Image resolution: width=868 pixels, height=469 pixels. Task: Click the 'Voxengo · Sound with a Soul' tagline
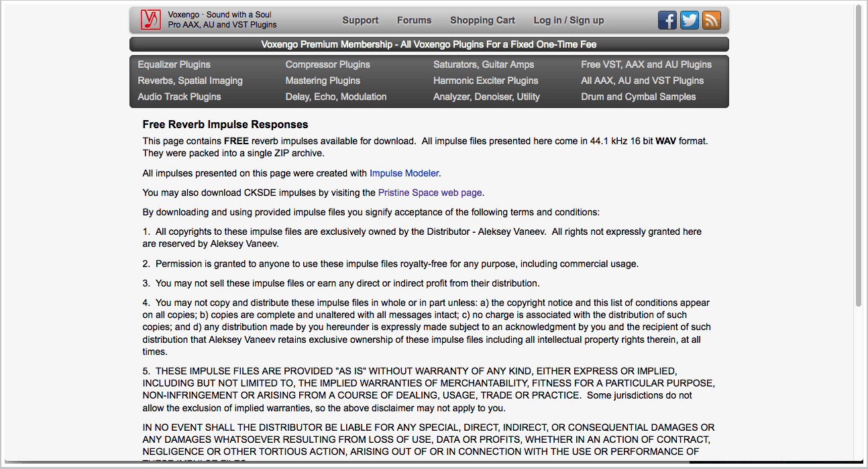(219, 15)
